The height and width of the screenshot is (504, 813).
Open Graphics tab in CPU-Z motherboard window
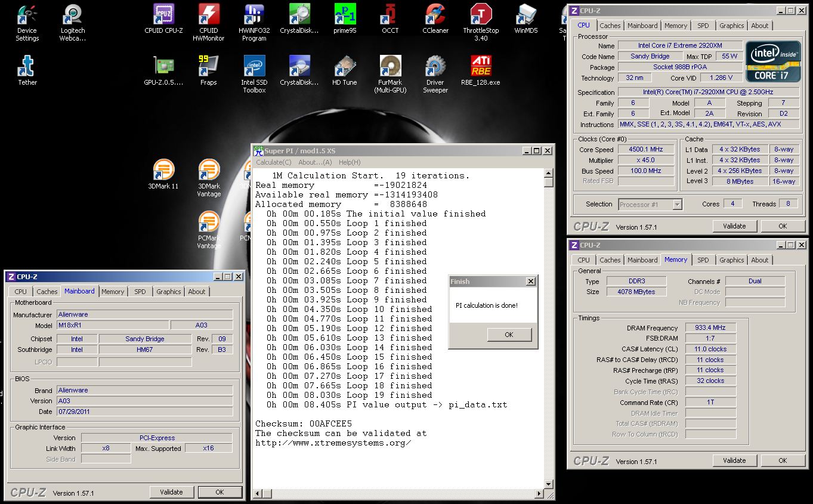169,292
